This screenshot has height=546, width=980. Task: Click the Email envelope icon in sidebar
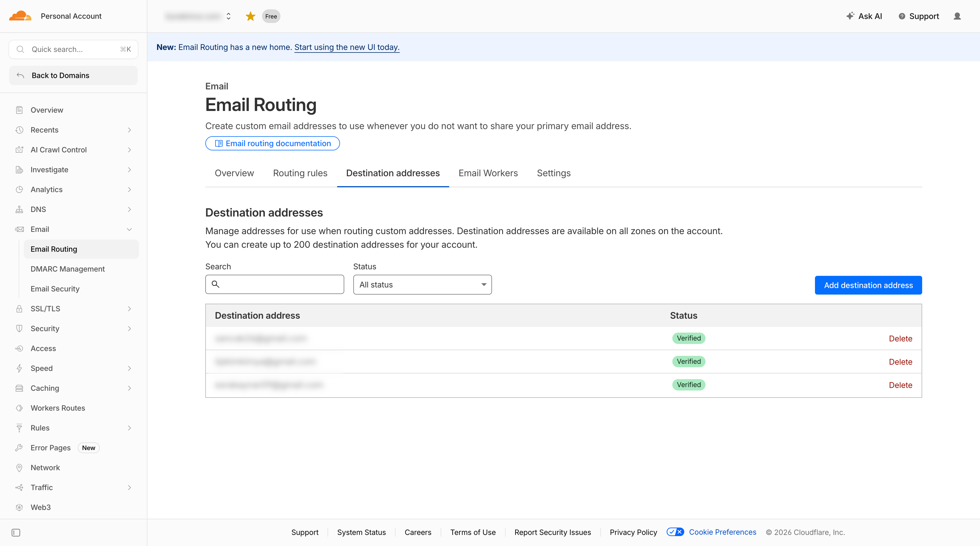(19, 229)
